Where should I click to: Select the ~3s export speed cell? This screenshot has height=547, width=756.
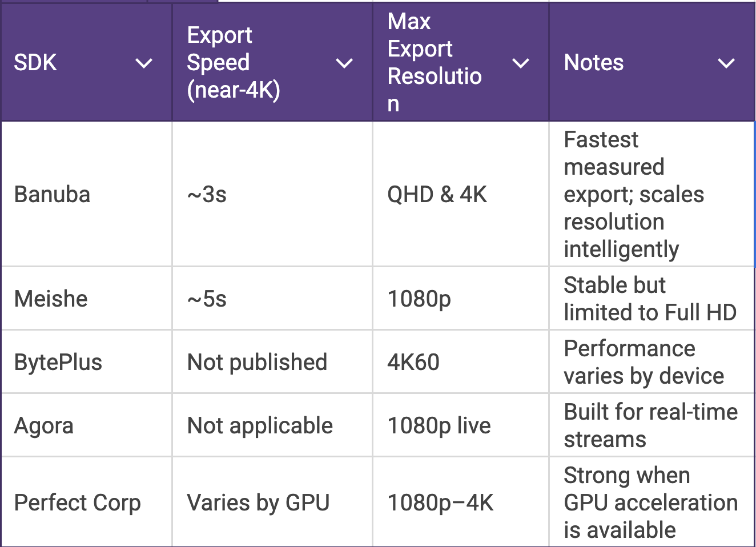tap(207, 195)
